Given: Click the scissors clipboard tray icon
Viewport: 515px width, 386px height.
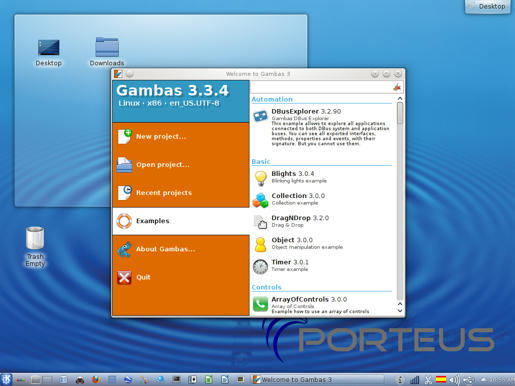Looking at the screenshot, I should pyautogui.click(x=428, y=380).
